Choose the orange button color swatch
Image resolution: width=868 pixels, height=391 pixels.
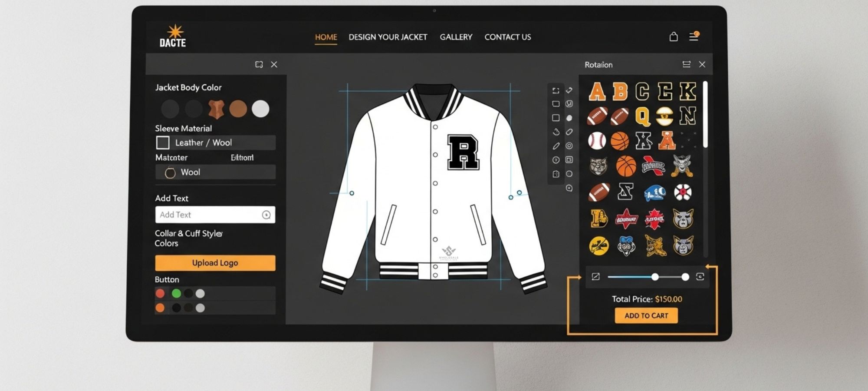point(160,308)
